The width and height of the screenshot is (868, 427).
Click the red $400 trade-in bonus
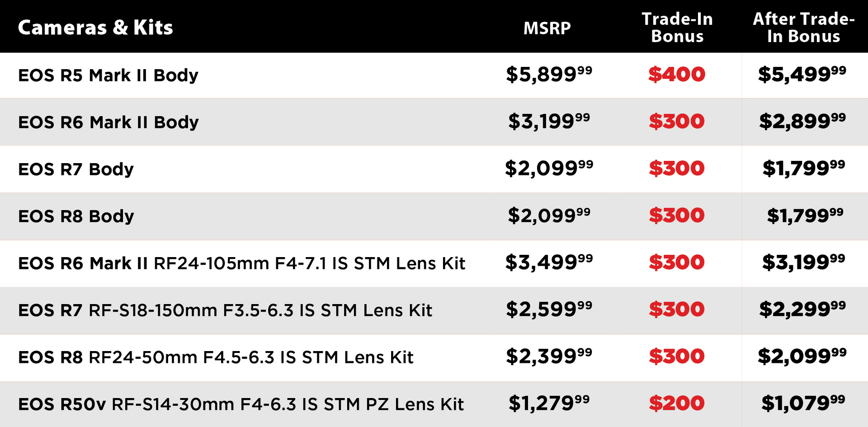tap(677, 75)
